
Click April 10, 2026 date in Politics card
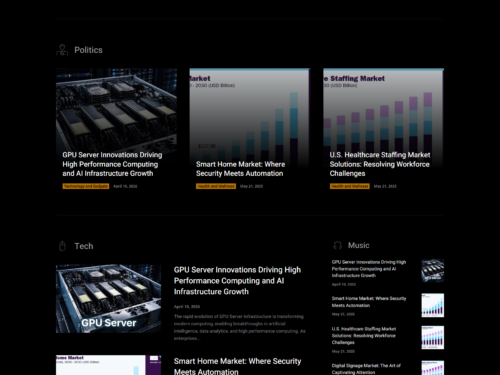pyautogui.click(x=125, y=186)
